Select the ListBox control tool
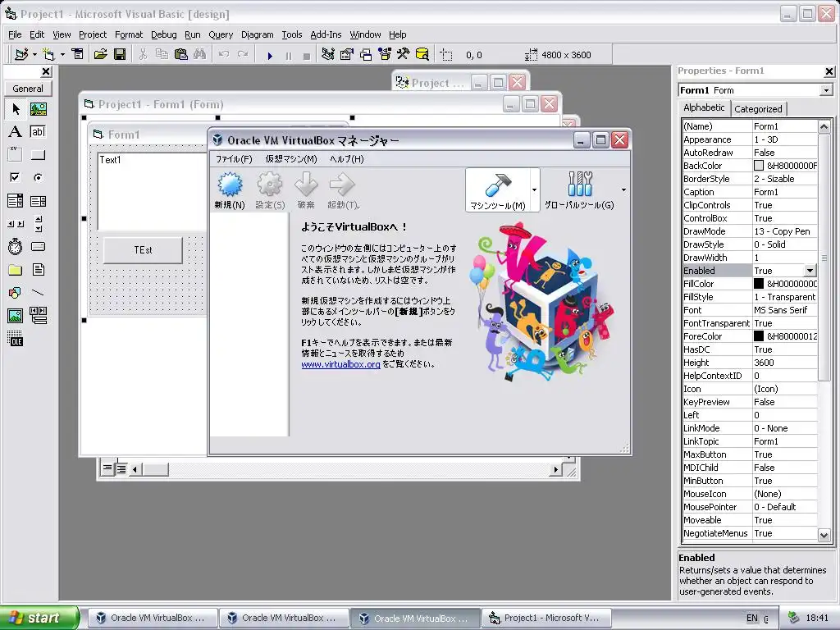Image resolution: width=840 pixels, height=630 pixels. (x=38, y=201)
